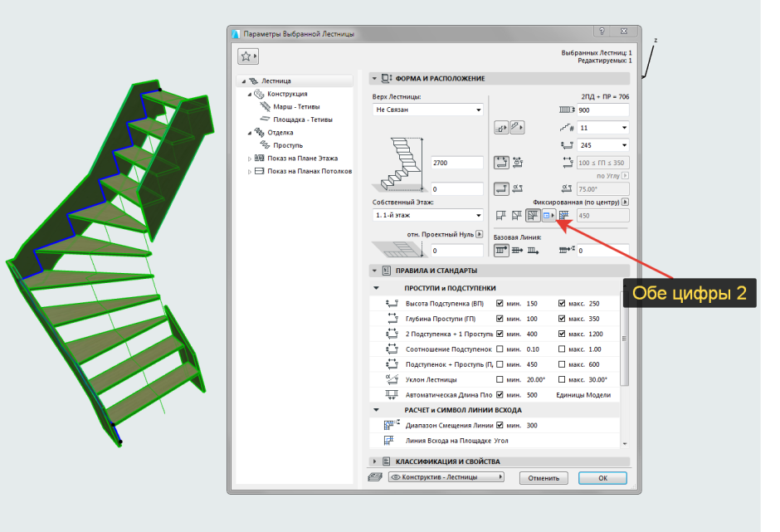
Task: Open the отн. Проектный Нуль popup arrow
Action: [x=479, y=234]
